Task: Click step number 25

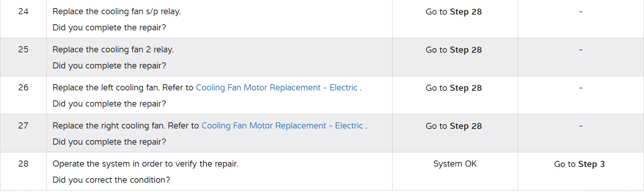Action: coord(23,50)
